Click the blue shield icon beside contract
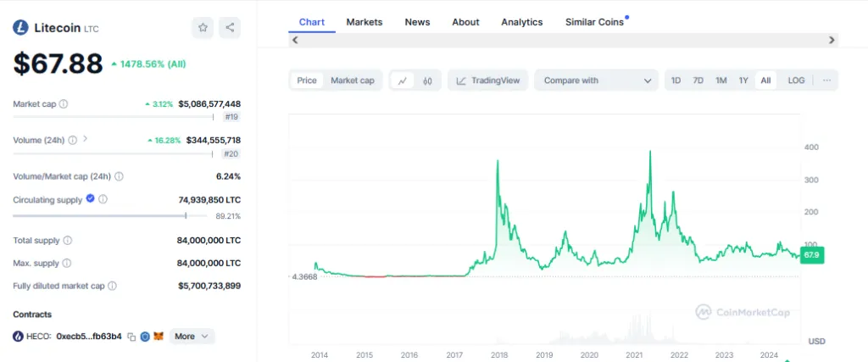The image size is (868, 362). point(145,337)
